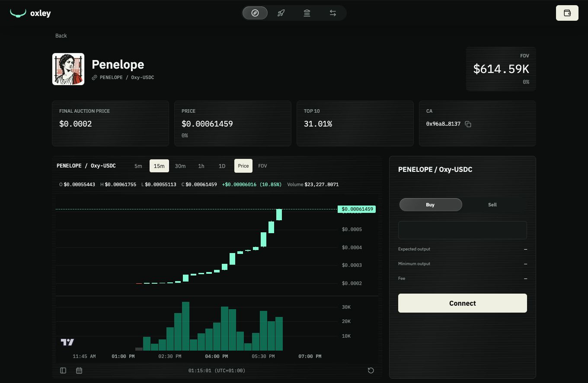Click the 04:00 PM time axis label
Image resolution: width=588 pixels, height=383 pixels.
pyautogui.click(x=216, y=356)
